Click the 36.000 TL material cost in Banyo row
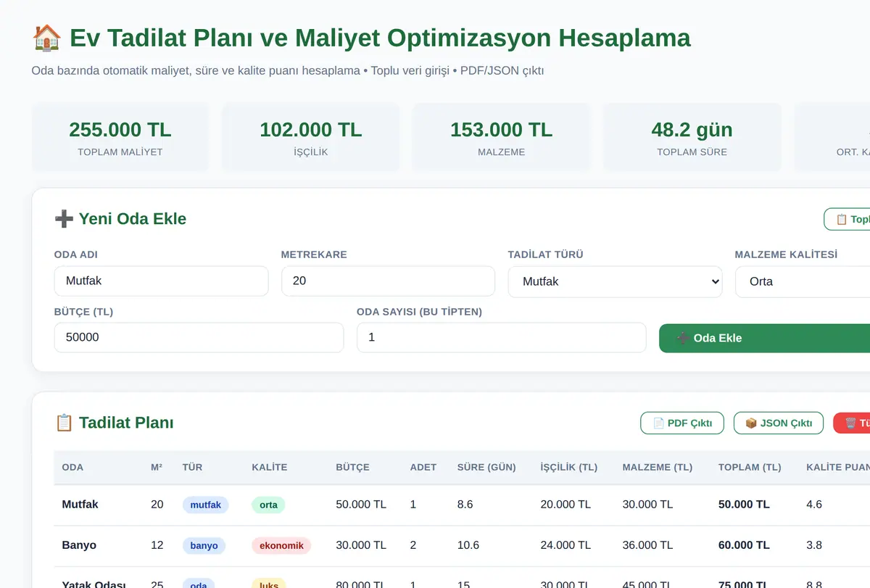Viewport: 870px width, 588px height. pyautogui.click(x=647, y=545)
